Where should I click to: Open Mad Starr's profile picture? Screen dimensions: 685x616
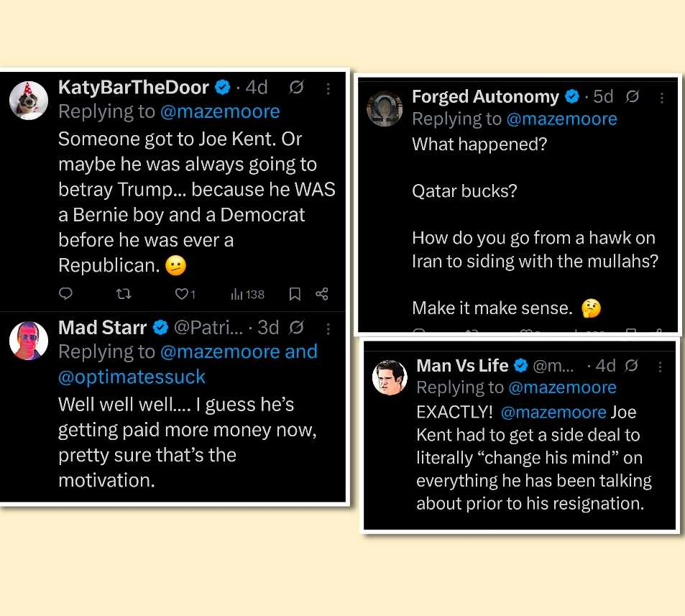(29, 340)
